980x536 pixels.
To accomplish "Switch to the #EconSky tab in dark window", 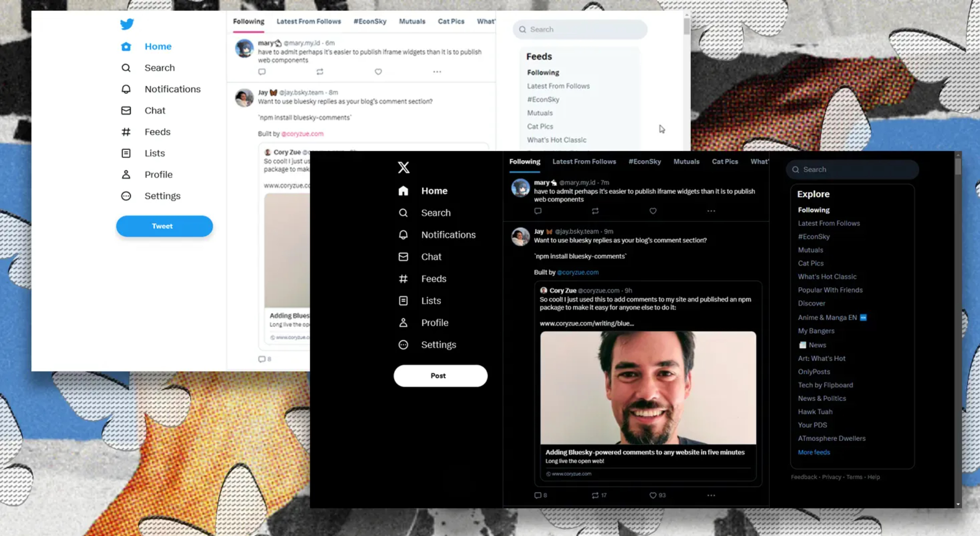I will pos(644,162).
